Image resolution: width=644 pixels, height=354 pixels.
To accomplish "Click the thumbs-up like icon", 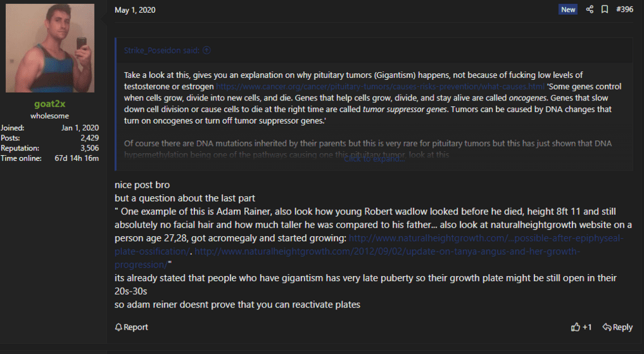I will 575,327.
